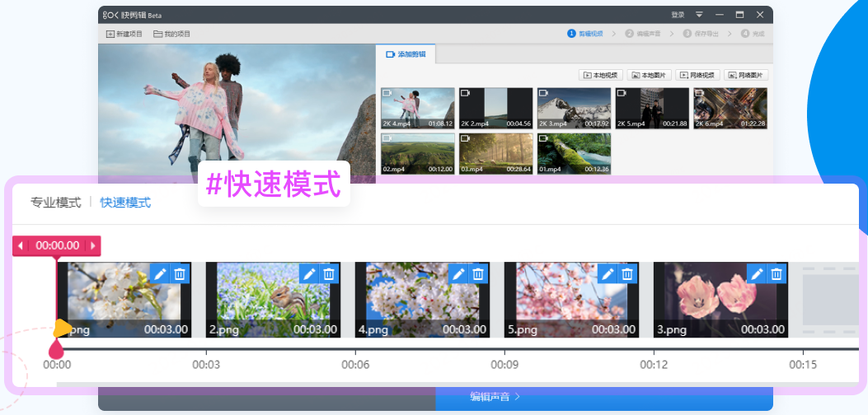Click the 00:09 ruler mark
The height and width of the screenshot is (415, 868).
(x=504, y=365)
